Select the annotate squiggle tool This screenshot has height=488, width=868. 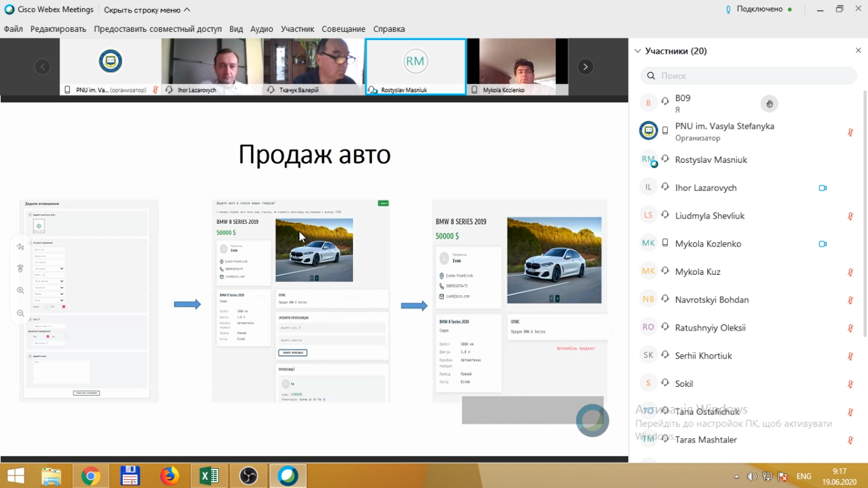coord(20,247)
